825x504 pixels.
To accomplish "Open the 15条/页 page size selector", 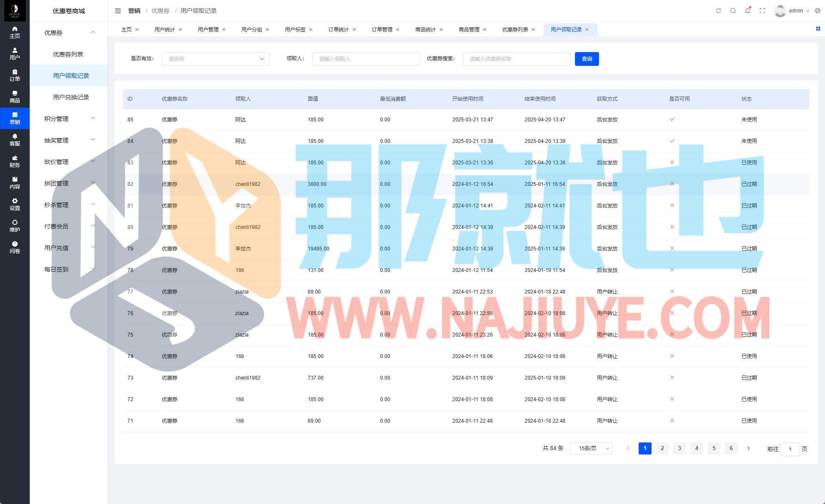I will pos(591,448).
